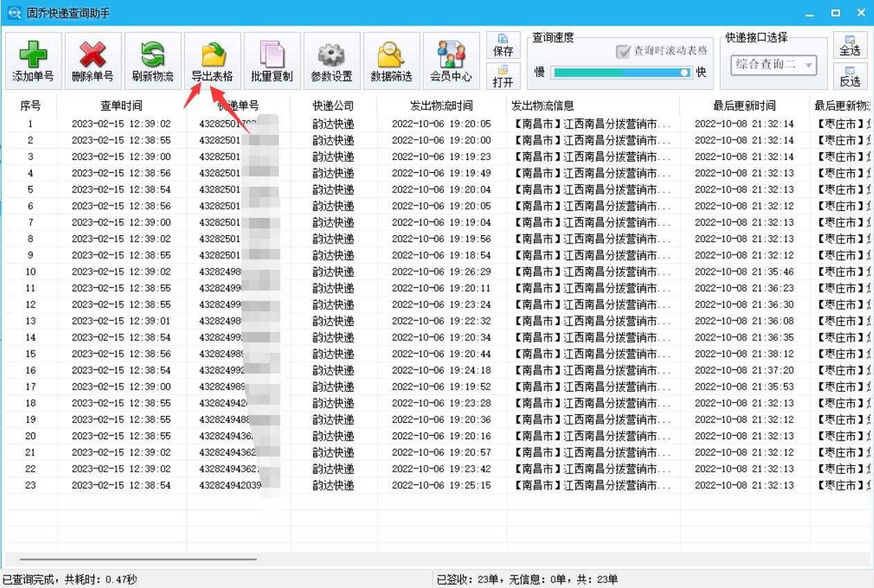
Task: Click the 数据筛选 (data filter) icon
Action: pyautogui.click(x=391, y=61)
